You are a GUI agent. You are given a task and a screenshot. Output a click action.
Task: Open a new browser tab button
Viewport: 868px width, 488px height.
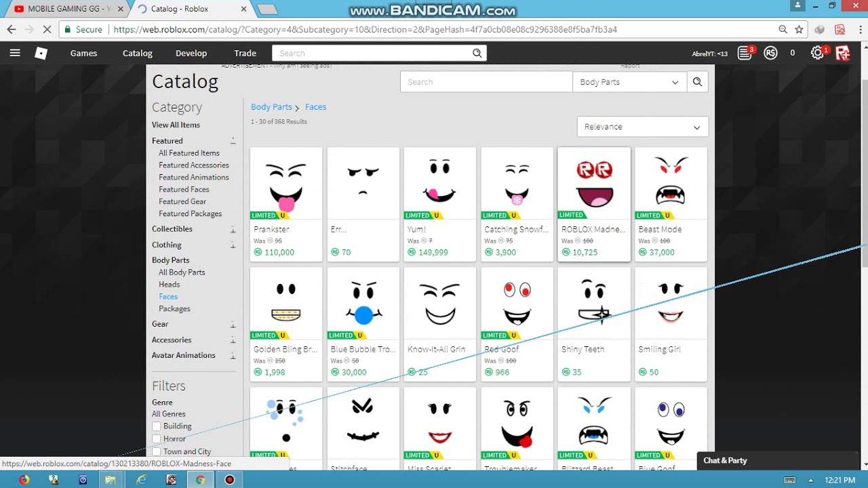point(267,9)
